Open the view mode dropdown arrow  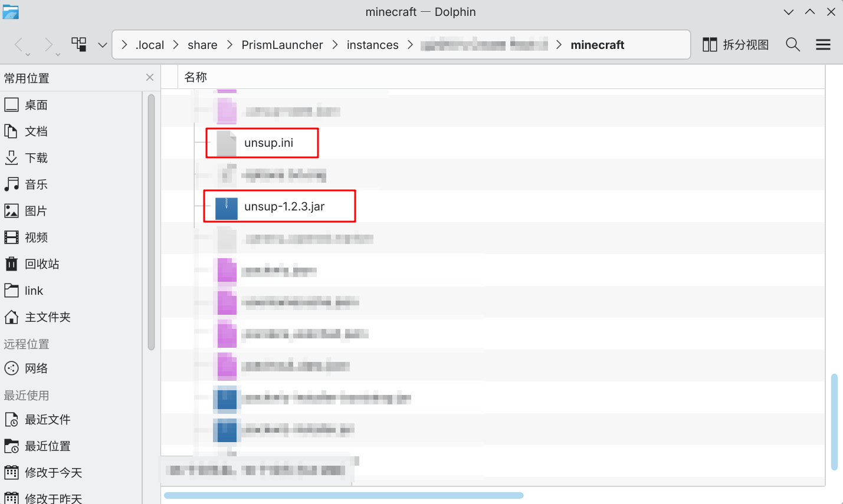(x=102, y=45)
